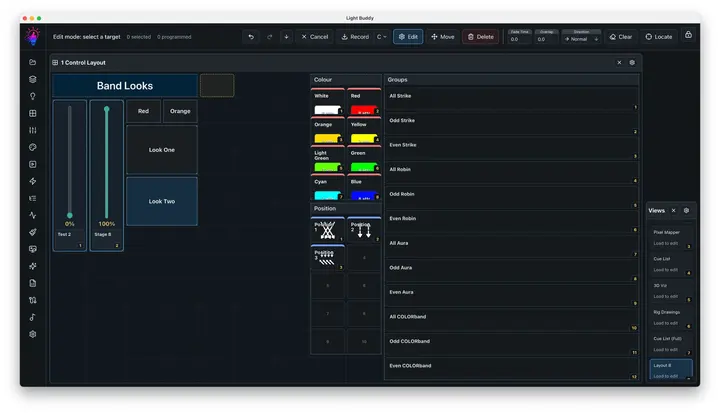Screen dimensions: 720x413
Task: Open the colour palette icon in sidebar
Action: point(33,147)
